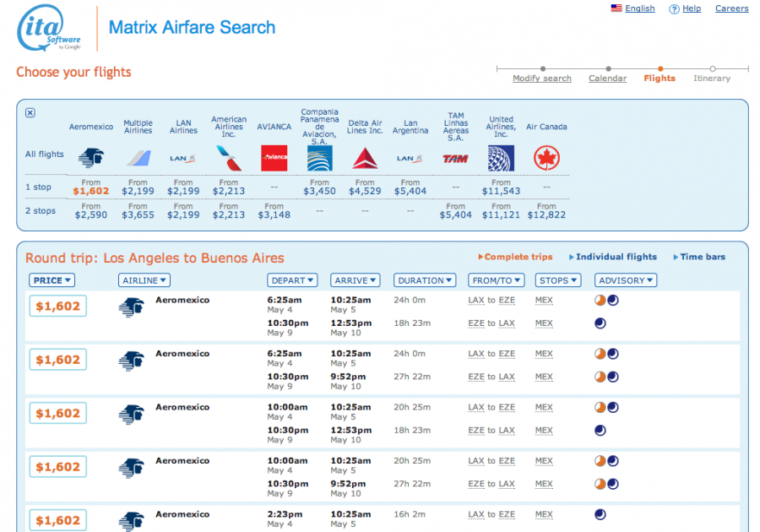Open the STOPS filter dropdown
The width and height of the screenshot is (760, 532).
tap(557, 280)
